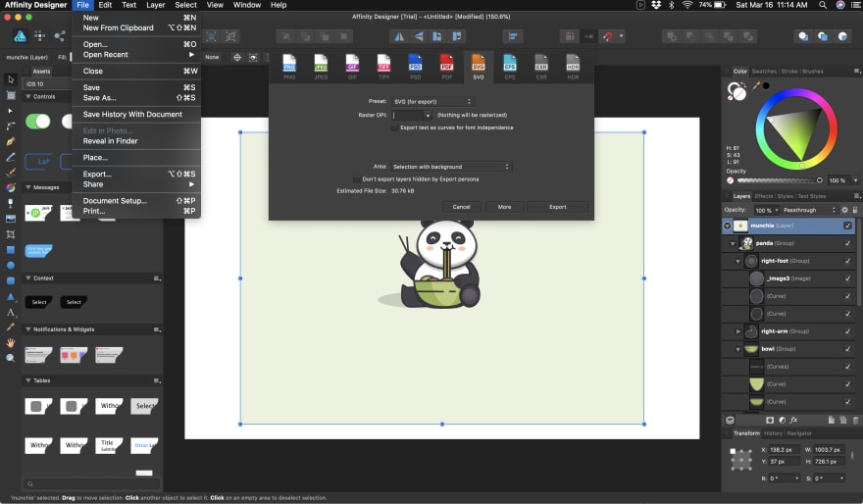
Task: Open the Preset dropdown in export dialog
Action: tap(432, 101)
